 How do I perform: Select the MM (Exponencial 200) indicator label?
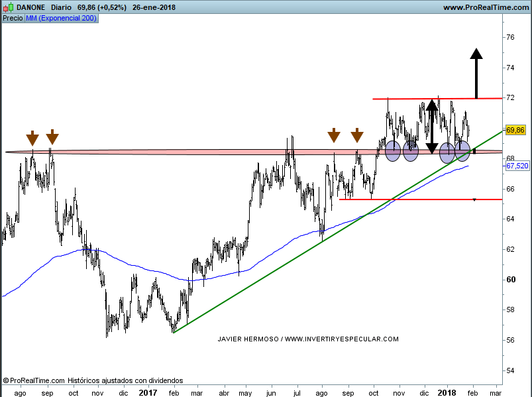[x=61, y=18]
